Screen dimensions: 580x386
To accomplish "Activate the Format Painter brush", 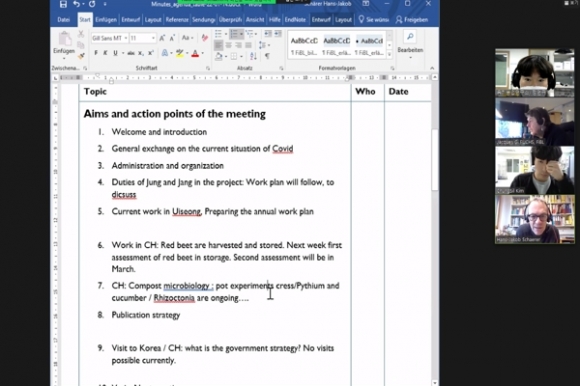I will click(81, 56).
